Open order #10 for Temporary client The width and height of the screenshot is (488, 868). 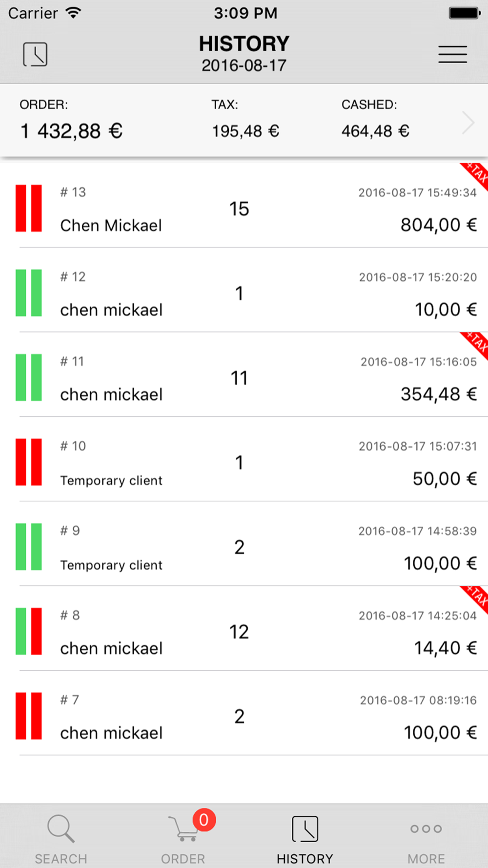(244, 462)
